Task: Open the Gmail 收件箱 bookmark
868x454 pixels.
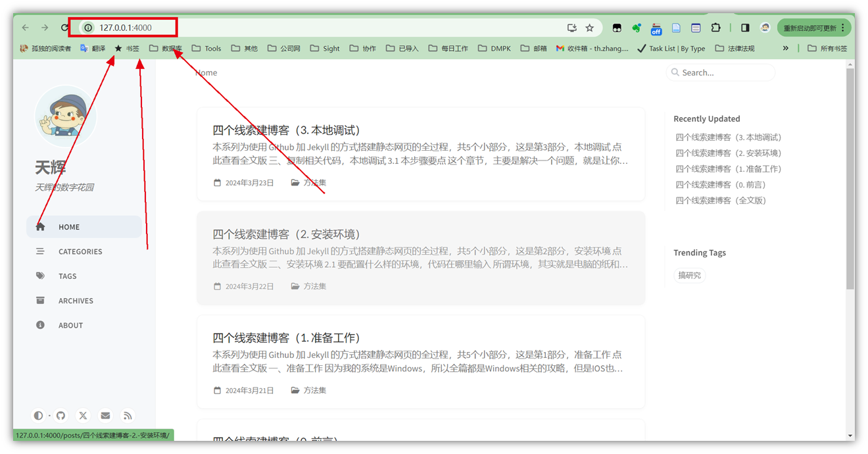Action: [x=592, y=48]
